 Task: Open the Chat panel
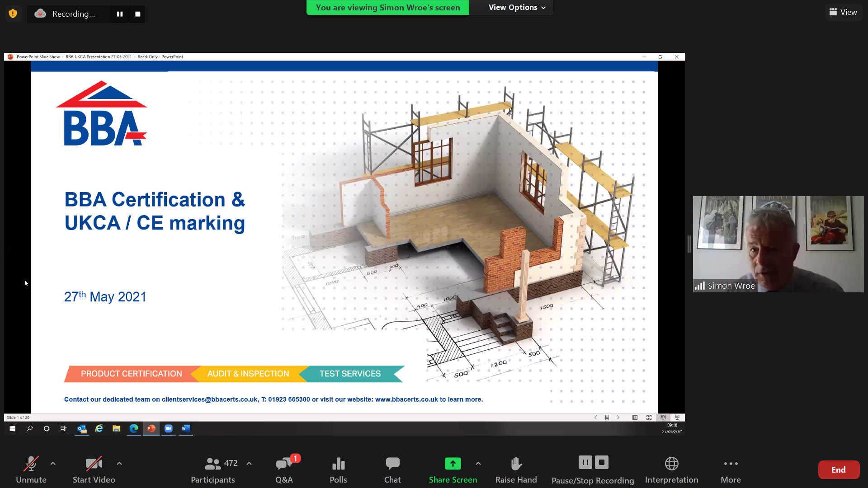tap(392, 470)
